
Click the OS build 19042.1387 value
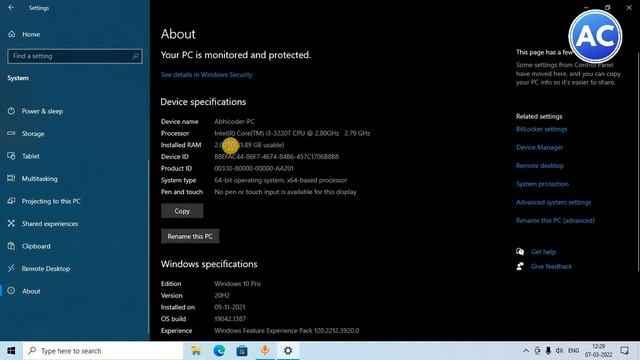[x=230, y=319]
